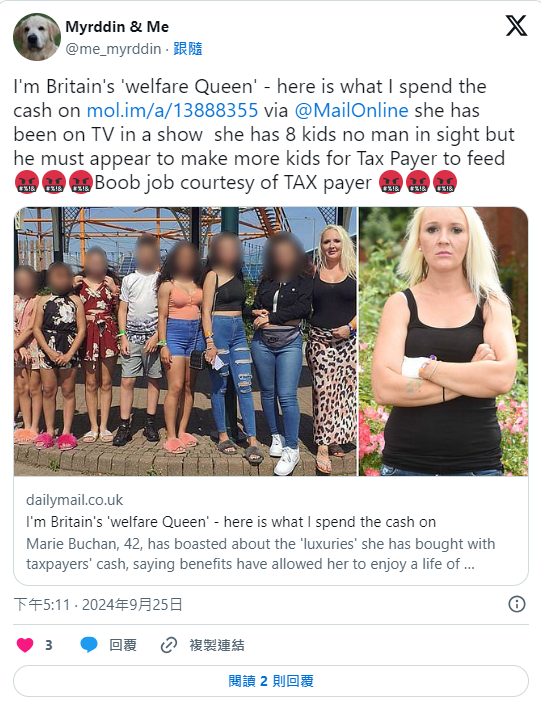
Task: Open the mol.im/a/13888355 link
Action: pos(172,110)
